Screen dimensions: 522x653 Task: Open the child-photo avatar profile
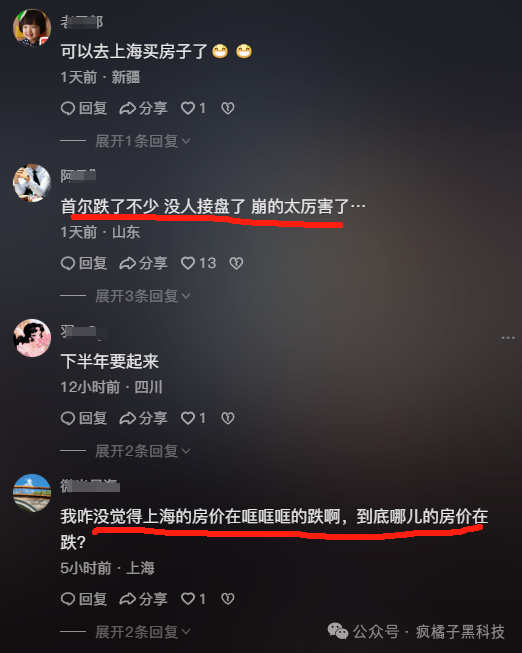coord(32,27)
